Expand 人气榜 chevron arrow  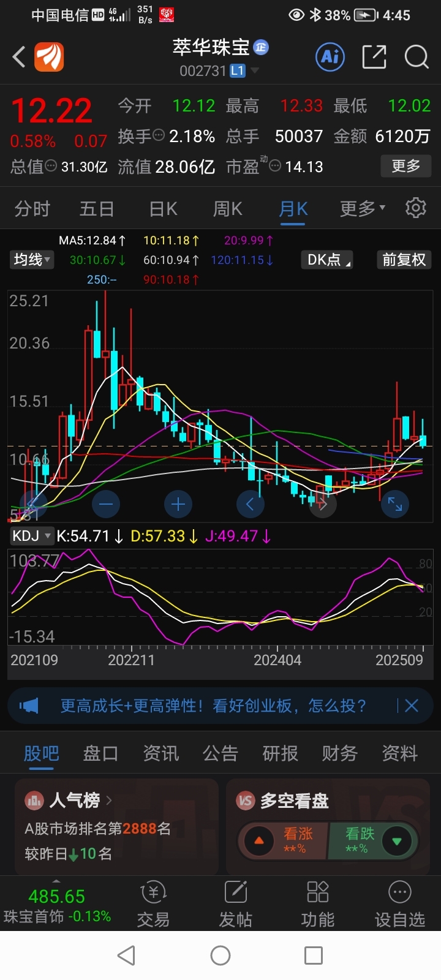109,800
